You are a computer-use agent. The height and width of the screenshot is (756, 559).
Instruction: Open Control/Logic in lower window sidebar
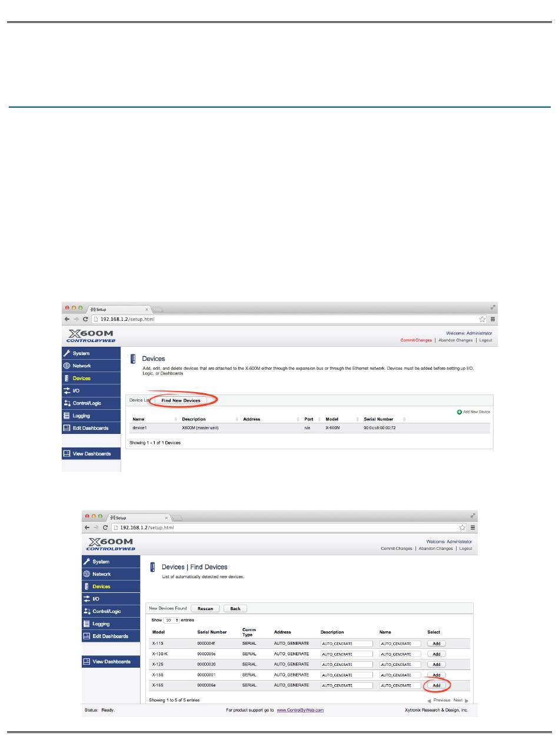[111, 611]
